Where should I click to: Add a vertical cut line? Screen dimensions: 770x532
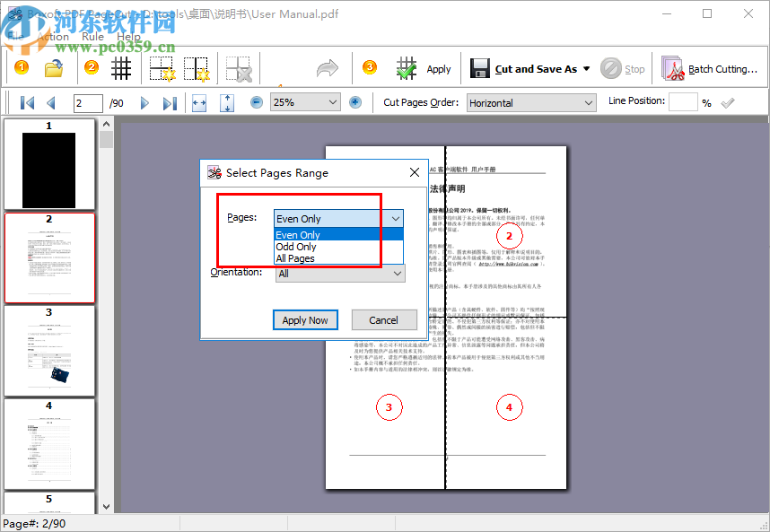[196, 67]
